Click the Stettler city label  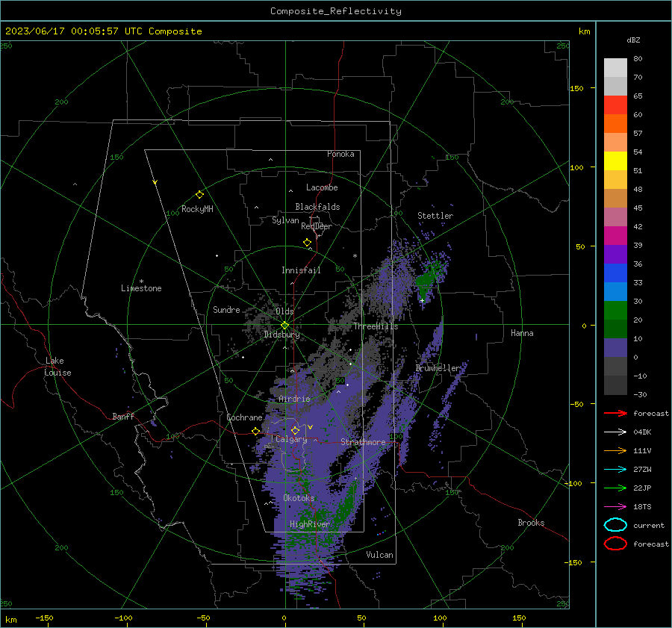point(435,216)
